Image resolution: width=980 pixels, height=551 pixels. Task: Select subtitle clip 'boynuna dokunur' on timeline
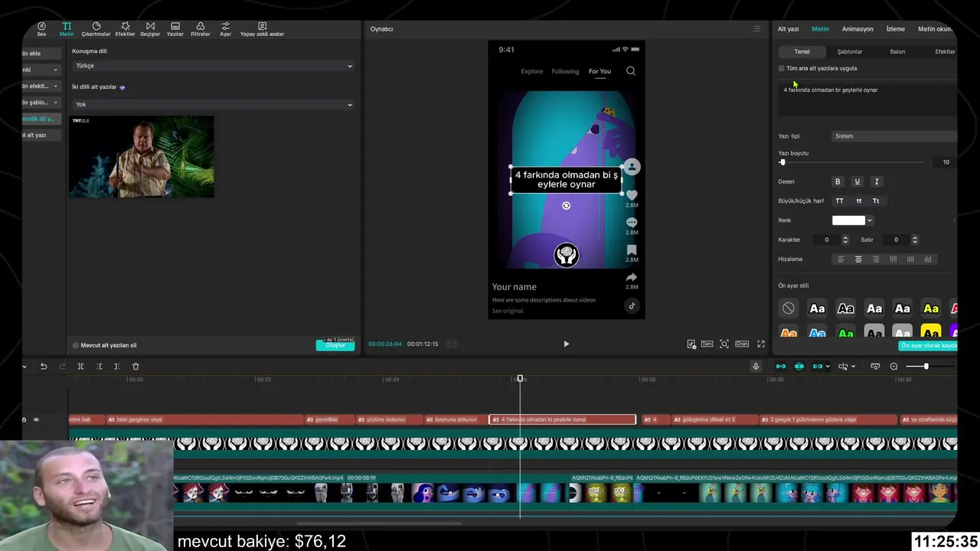[456, 419]
